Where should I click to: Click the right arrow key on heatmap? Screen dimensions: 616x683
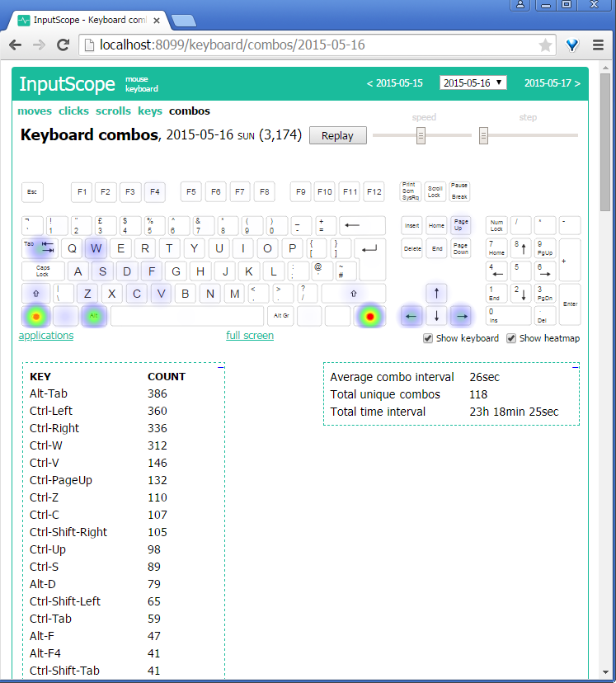click(462, 315)
